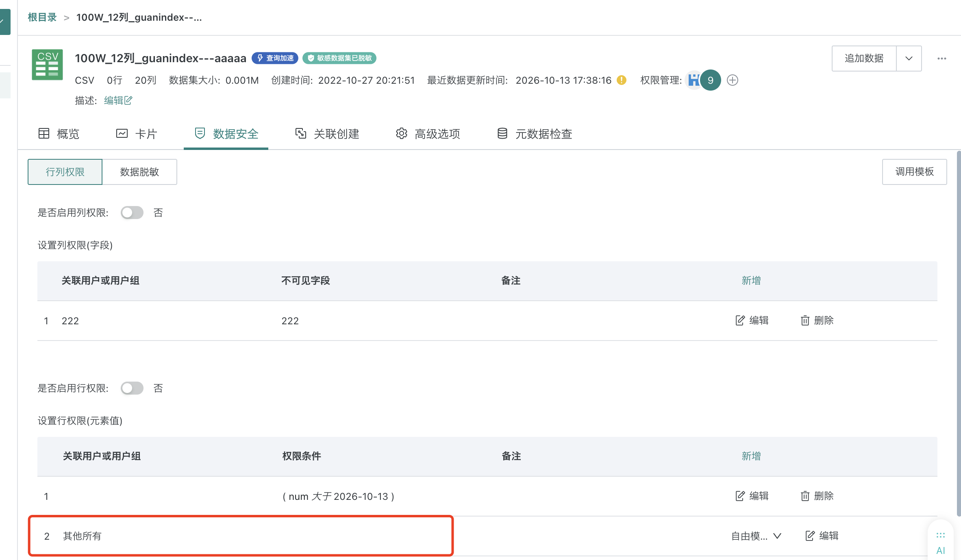961x560 pixels.
Task: Open the 高级选项 tab
Action: [428, 134]
